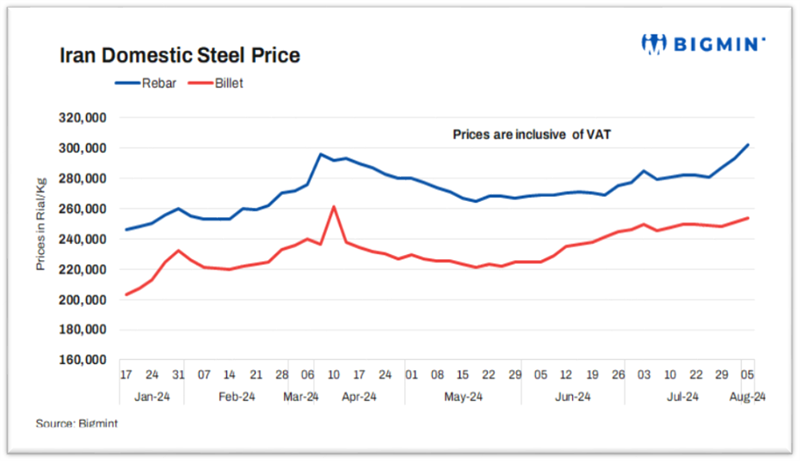Click the Billet line starting point at 17 Jan

[x=127, y=294]
